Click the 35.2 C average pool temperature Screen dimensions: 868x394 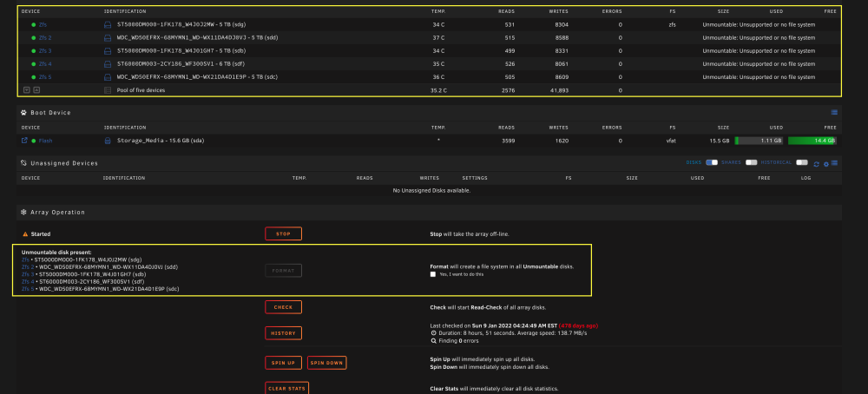[438, 90]
